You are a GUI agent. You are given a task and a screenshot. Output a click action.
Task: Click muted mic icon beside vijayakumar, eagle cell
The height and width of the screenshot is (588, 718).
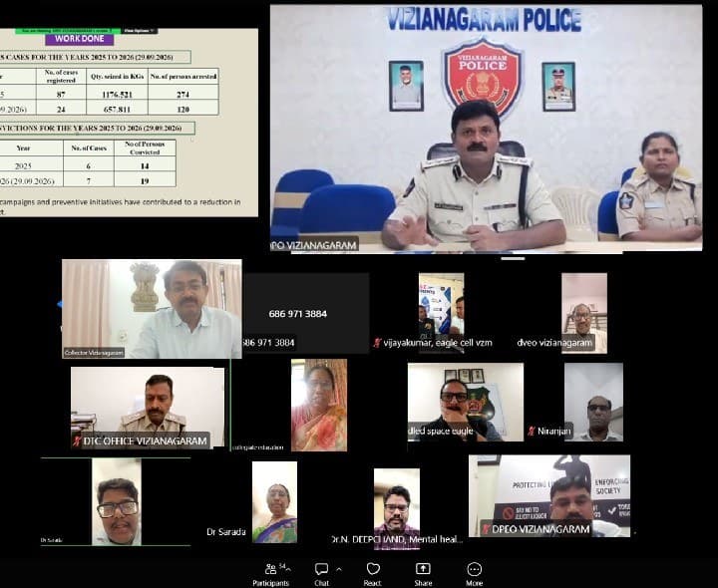pyautogui.click(x=377, y=343)
